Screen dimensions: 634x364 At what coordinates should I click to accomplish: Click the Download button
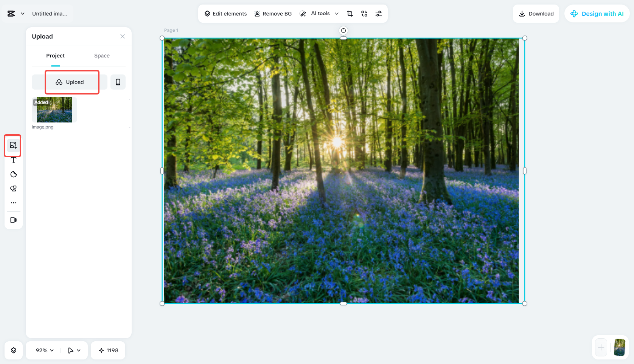tap(536, 14)
